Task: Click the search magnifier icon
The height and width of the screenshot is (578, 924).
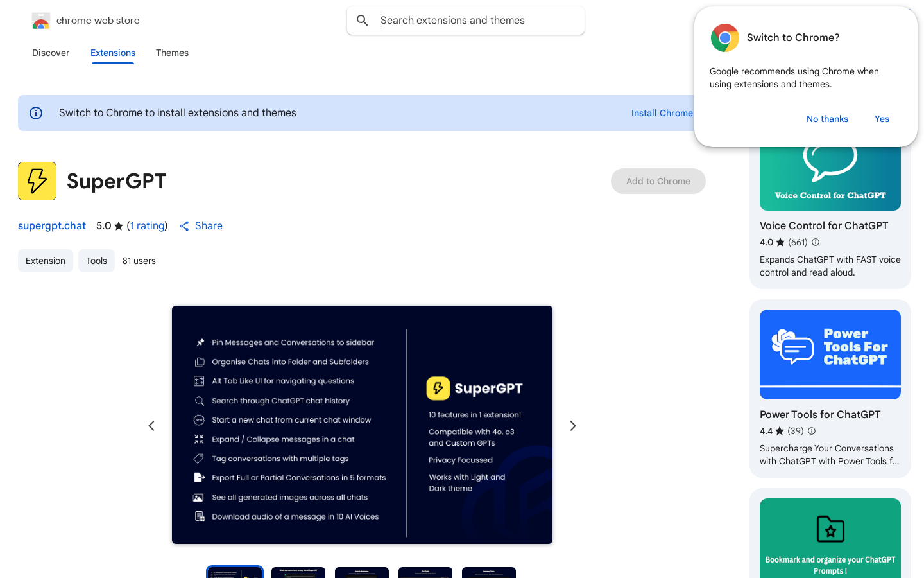Action: (x=363, y=21)
